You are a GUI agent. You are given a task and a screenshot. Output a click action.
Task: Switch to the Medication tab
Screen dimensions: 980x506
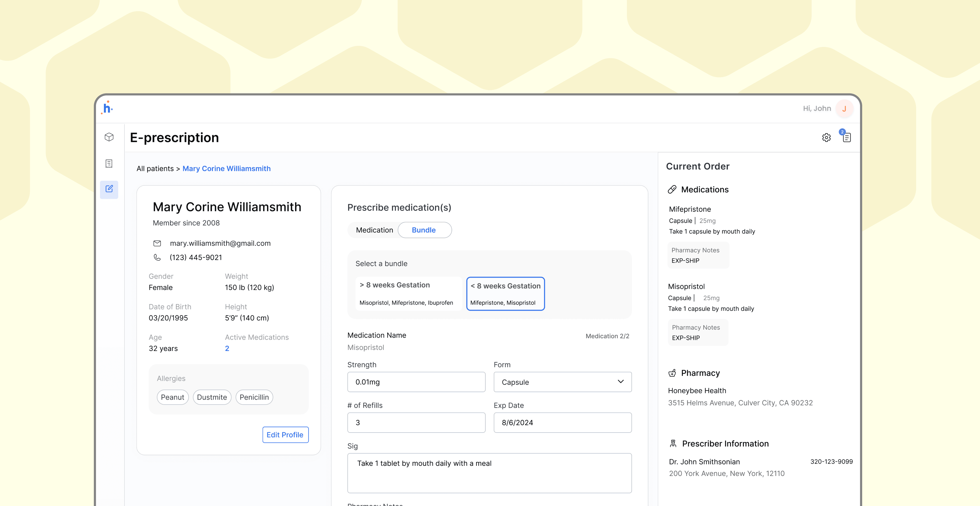tap(374, 230)
